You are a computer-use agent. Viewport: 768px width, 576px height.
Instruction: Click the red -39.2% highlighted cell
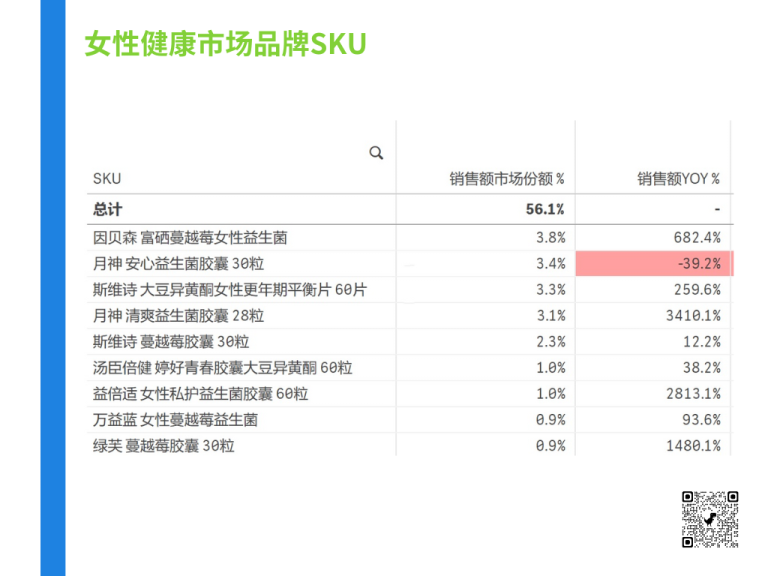(x=654, y=264)
